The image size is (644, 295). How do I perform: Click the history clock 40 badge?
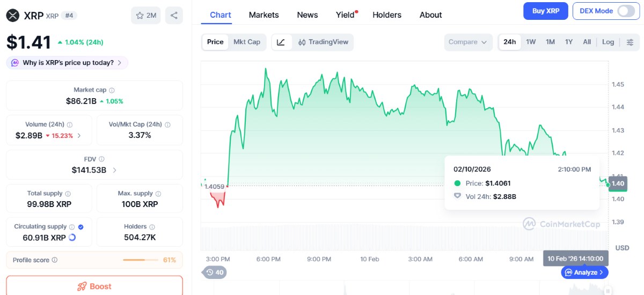[215, 272]
